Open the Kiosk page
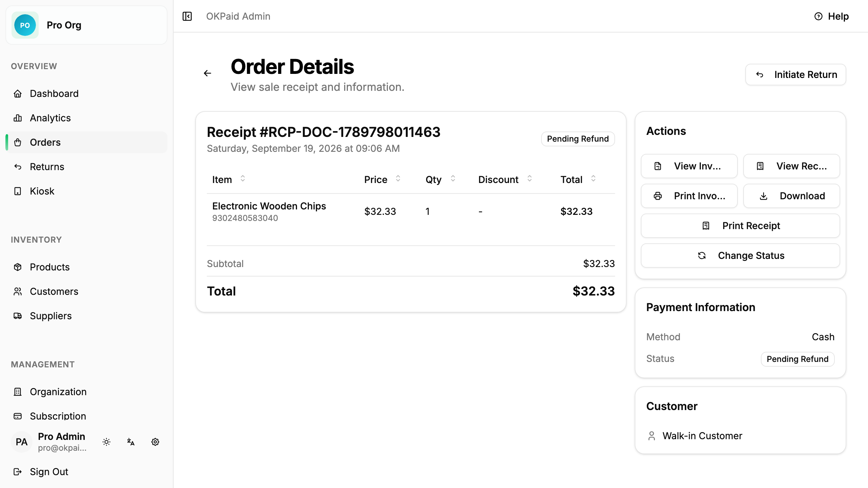The height and width of the screenshot is (488, 868). pyautogui.click(x=86, y=191)
